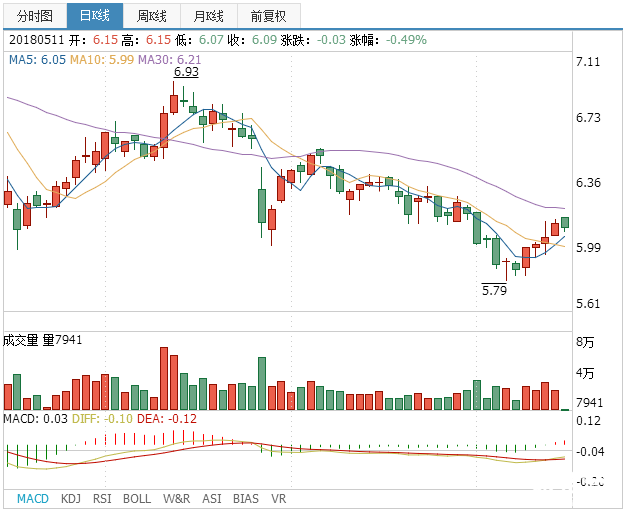Click the 0.12 MACD axis label

point(588,421)
